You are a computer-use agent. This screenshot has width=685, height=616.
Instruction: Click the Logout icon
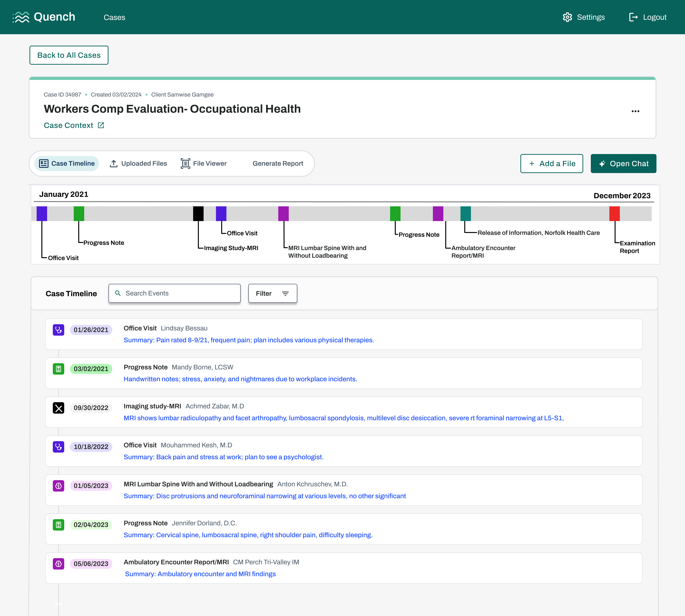(x=633, y=17)
